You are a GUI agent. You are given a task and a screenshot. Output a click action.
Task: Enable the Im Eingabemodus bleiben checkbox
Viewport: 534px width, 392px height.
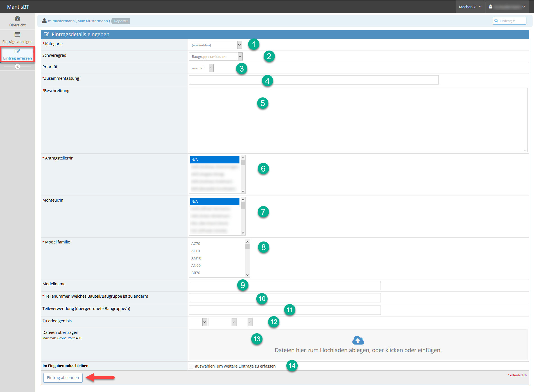click(191, 366)
